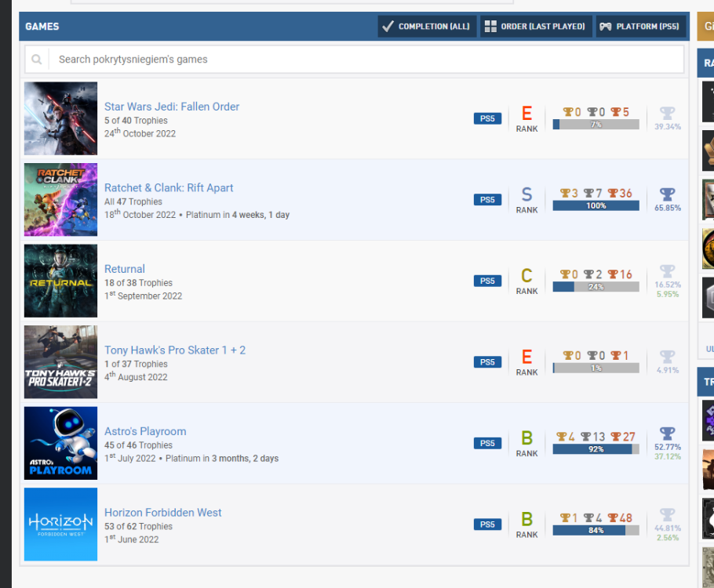
Task: Click the gold trophy icon in Astro's Playroom row
Action: pos(562,437)
